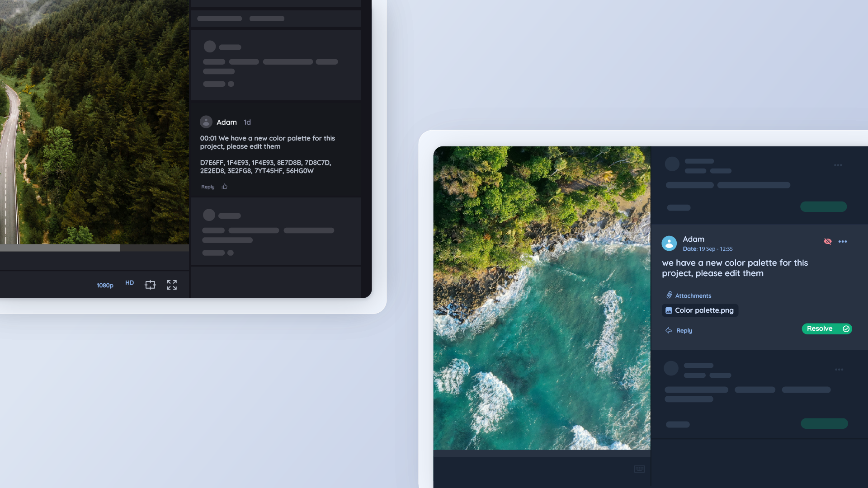Viewport: 868px width, 488px height.
Task: Click the thumbs-up like icon
Action: click(x=225, y=187)
